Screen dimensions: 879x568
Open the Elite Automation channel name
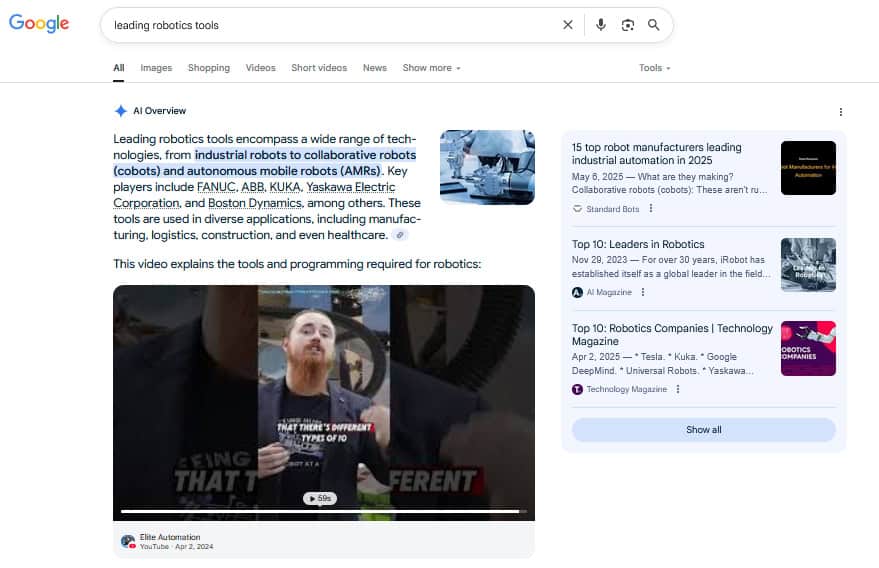(x=170, y=537)
